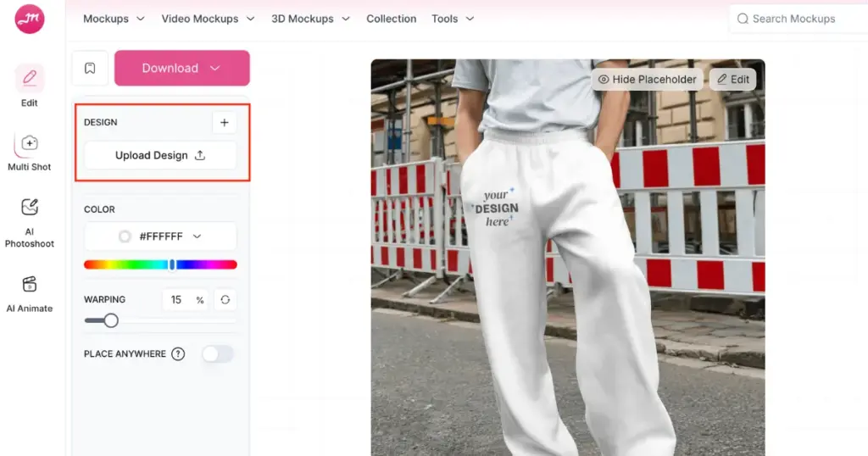Screen dimensions: 868x456
Task: Click the search magnifier icon
Action: coord(743,19)
